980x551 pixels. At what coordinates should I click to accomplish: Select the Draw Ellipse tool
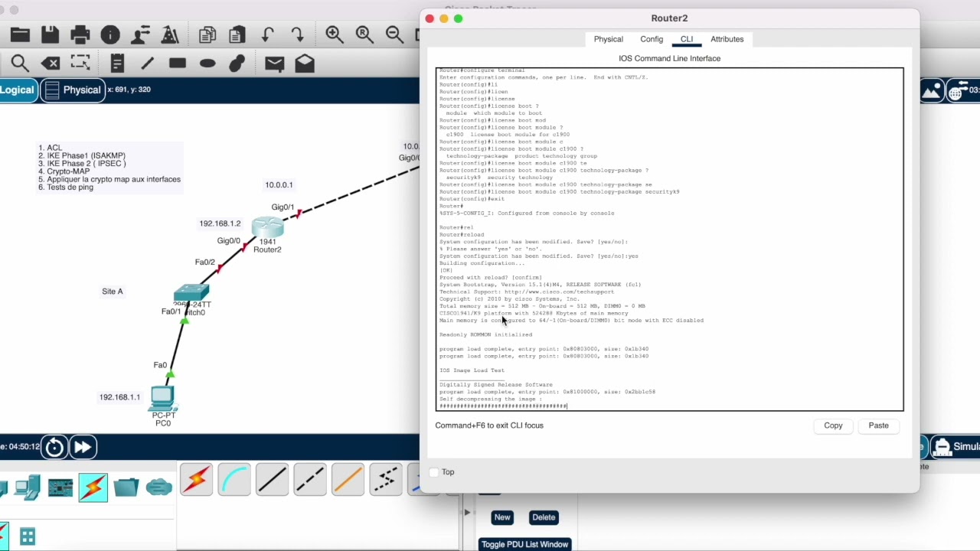click(207, 64)
